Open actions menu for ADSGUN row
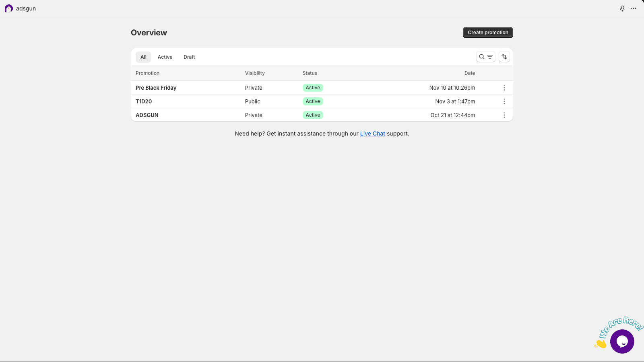The image size is (644, 362). [x=504, y=115]
